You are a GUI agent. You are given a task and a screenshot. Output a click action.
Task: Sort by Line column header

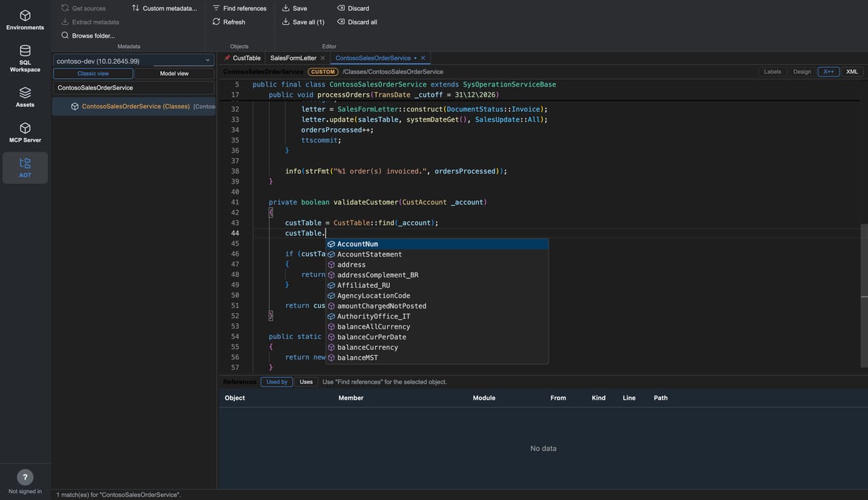point(629,398)
